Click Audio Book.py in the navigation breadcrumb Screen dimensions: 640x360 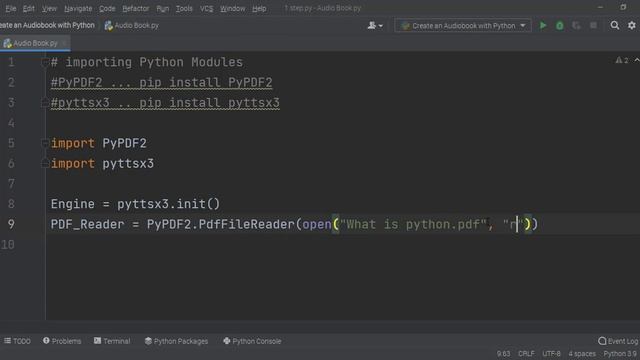131,25
